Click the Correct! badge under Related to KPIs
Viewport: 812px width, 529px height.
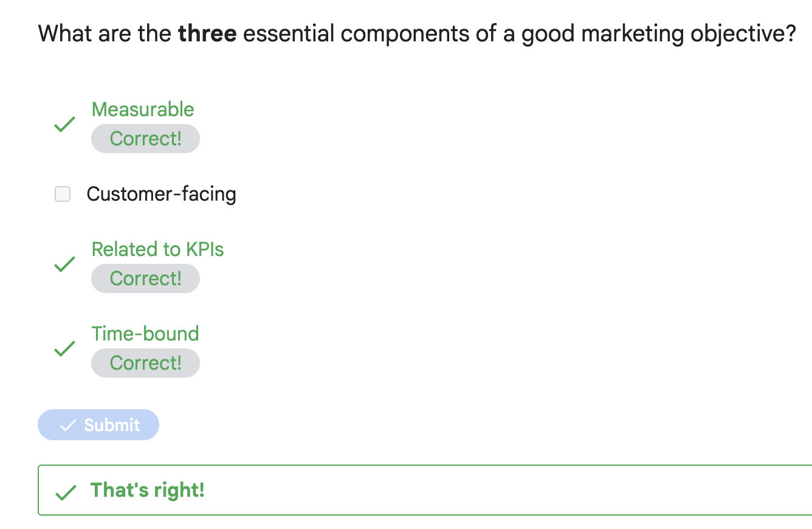point(145,278)
